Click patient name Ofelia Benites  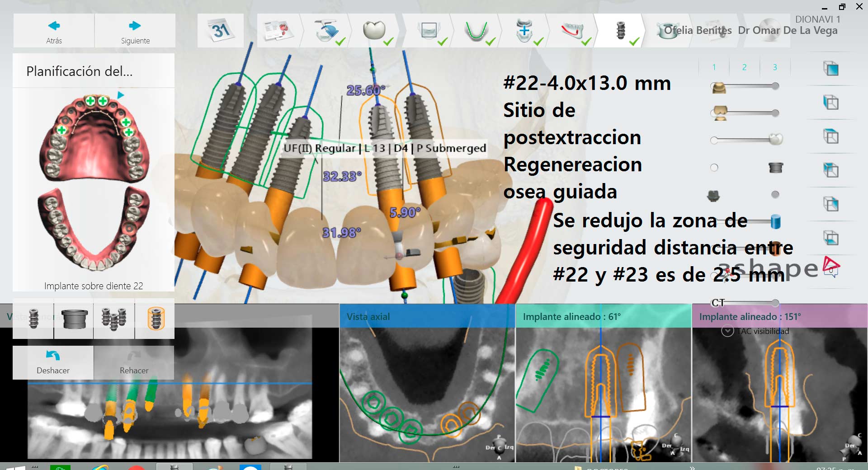coord(698,30)
